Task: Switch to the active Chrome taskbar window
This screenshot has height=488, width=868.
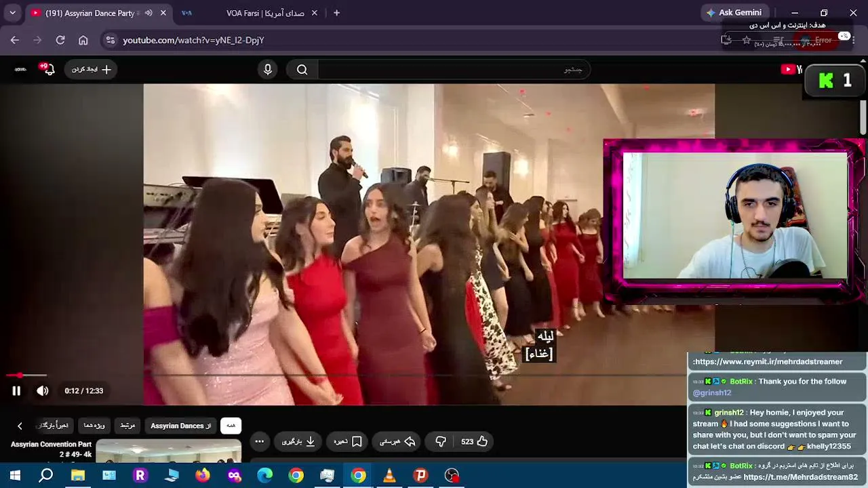Action: (358, 475)
